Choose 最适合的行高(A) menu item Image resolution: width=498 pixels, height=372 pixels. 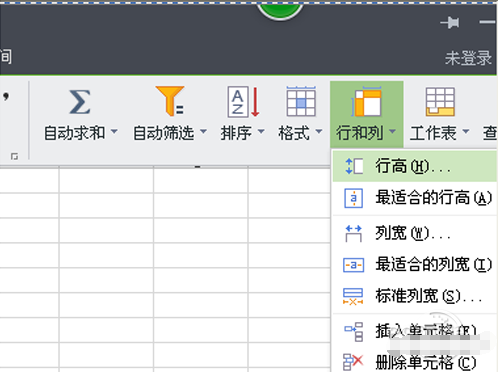[415, 198]
